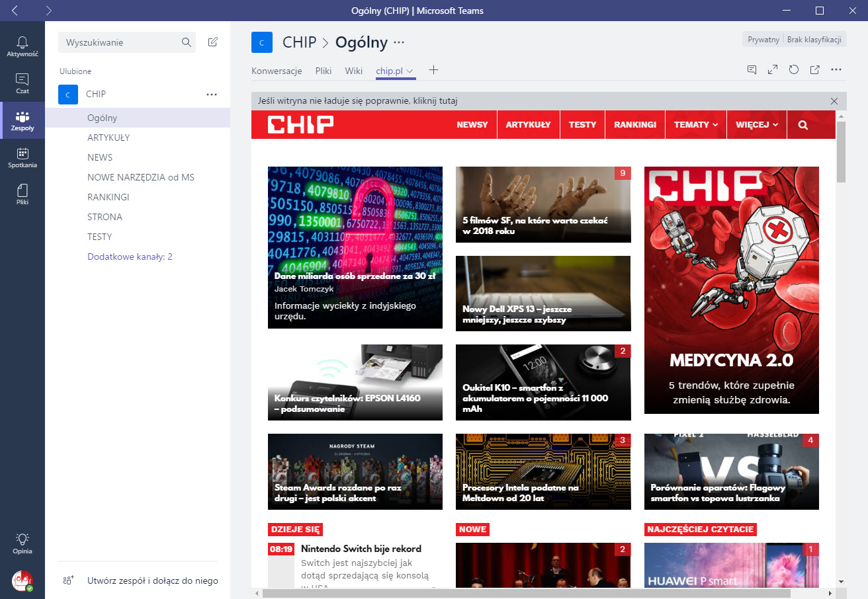Open Spotkania calendar view
Viewport: 868px width, 599px height.
(x=22, y=157)
